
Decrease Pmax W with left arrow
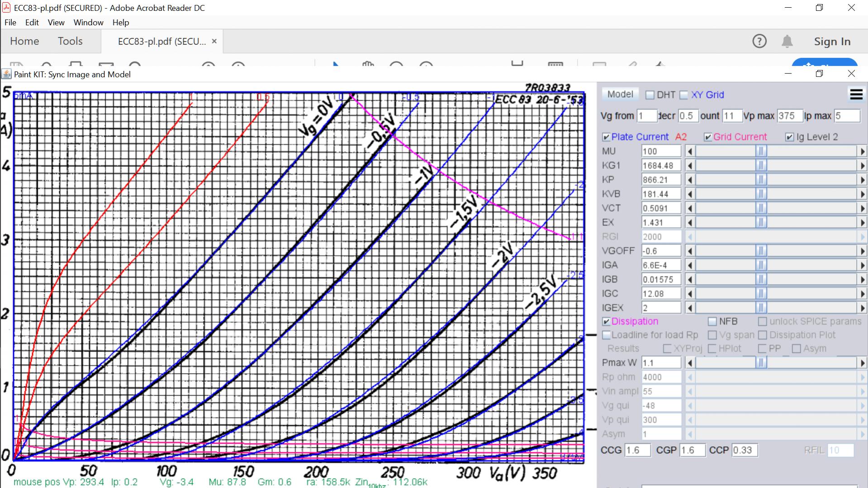pos(690,363)
